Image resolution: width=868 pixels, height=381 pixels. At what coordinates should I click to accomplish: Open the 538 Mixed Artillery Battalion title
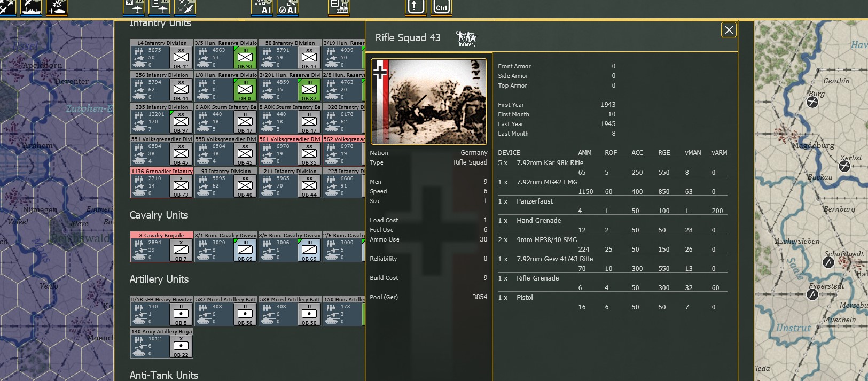(290, 299)
